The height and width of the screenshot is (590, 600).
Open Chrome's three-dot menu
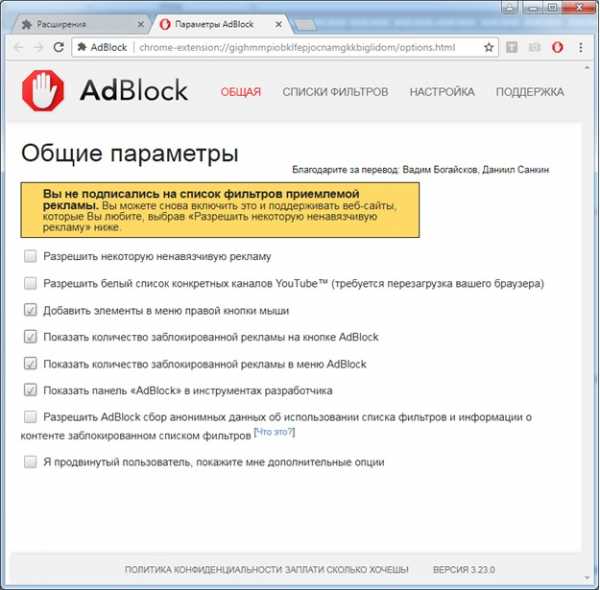(x=581, y=47)
